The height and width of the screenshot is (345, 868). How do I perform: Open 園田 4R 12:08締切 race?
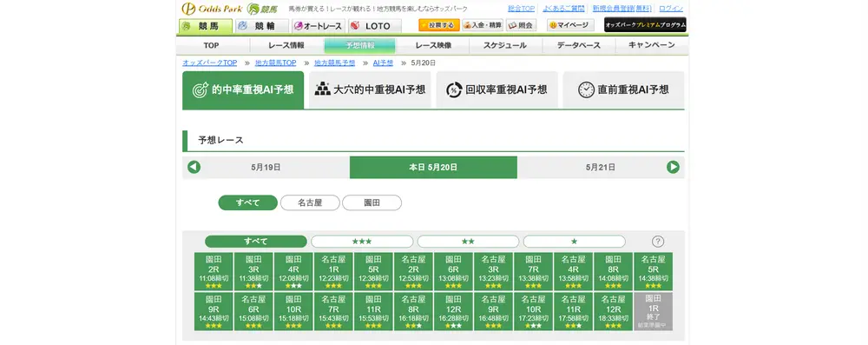(x=293, y=271)
